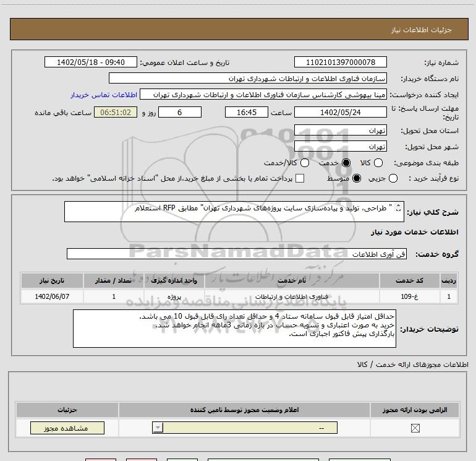Screen dimensions: 476x461
Task: Click the announcement date field 1402/05/18 - 09:40
Action: coord(91,62)
